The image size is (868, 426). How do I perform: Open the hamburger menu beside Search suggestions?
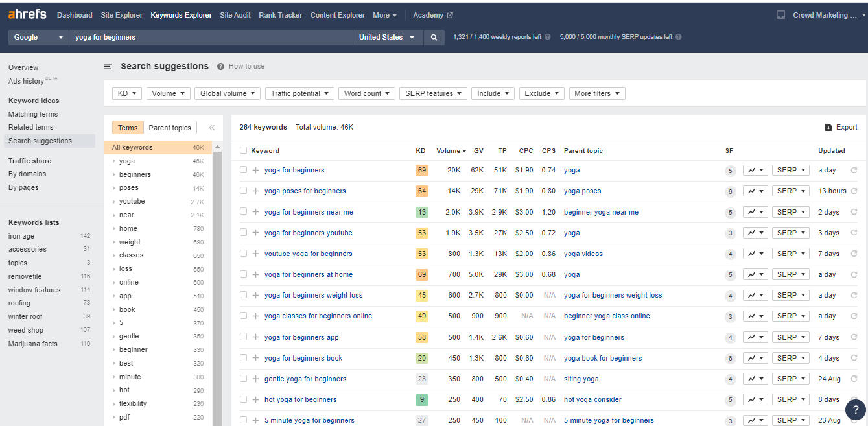(x=108, y=65)
